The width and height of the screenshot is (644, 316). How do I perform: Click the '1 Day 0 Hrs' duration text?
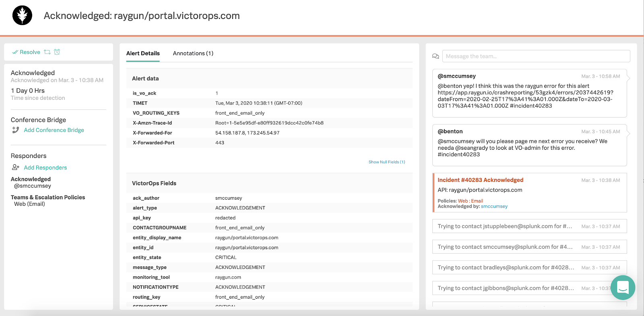coord(28,91)
